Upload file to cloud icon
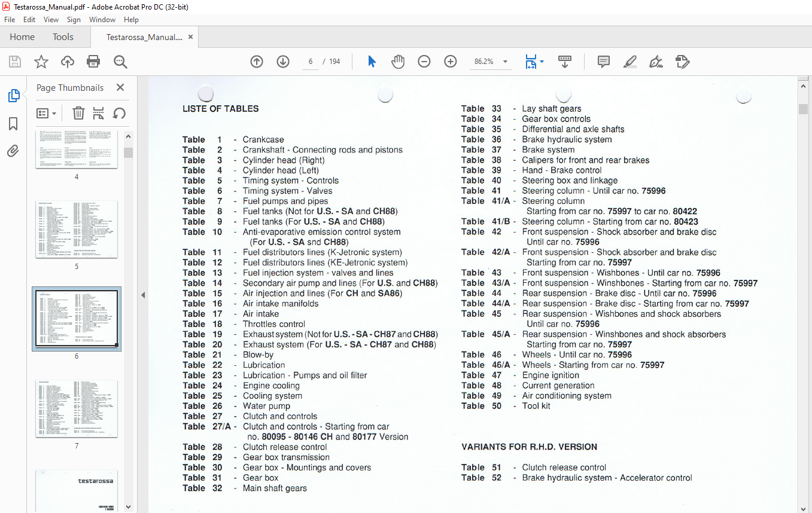 (68, 62)
